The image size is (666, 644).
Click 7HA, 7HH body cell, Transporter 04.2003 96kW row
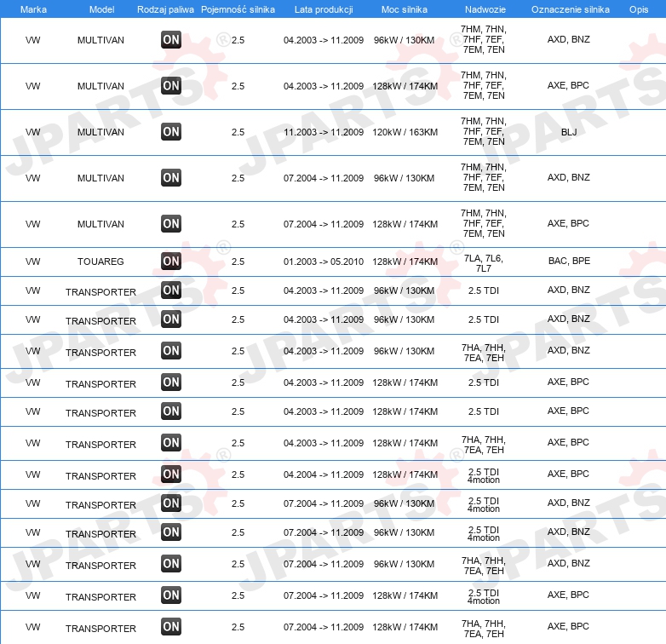484,353
